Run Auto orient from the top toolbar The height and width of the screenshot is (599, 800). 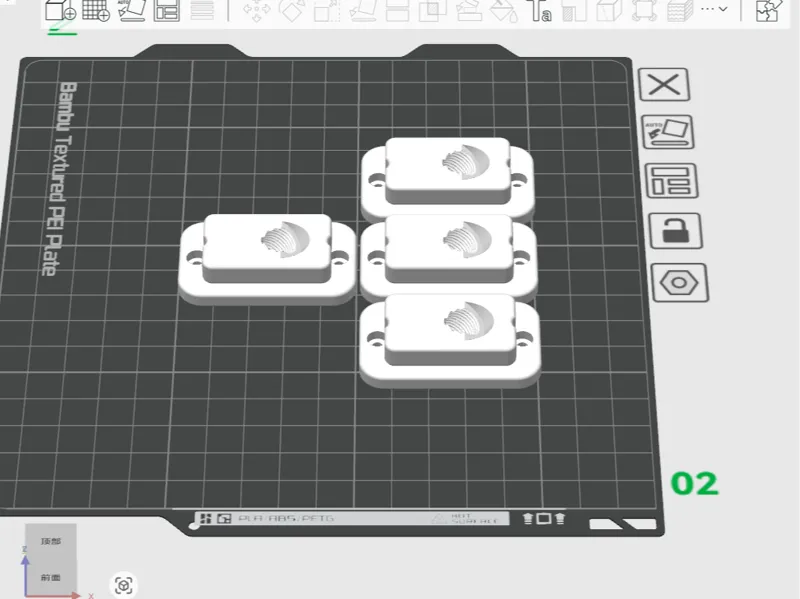click(132, 10)
